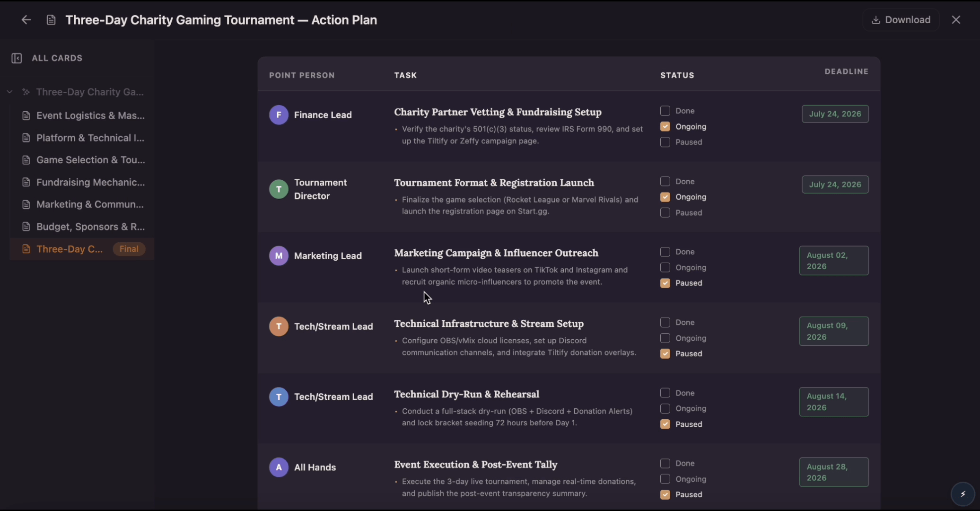Check Done for Charity Partner Vetting task

click(665, 111)
